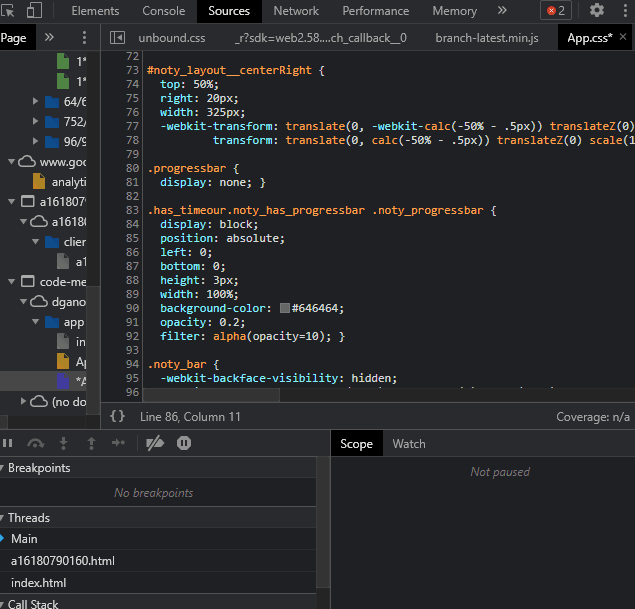
Task: Open DevTools settings gear
Action: click(x=597, y=11)
